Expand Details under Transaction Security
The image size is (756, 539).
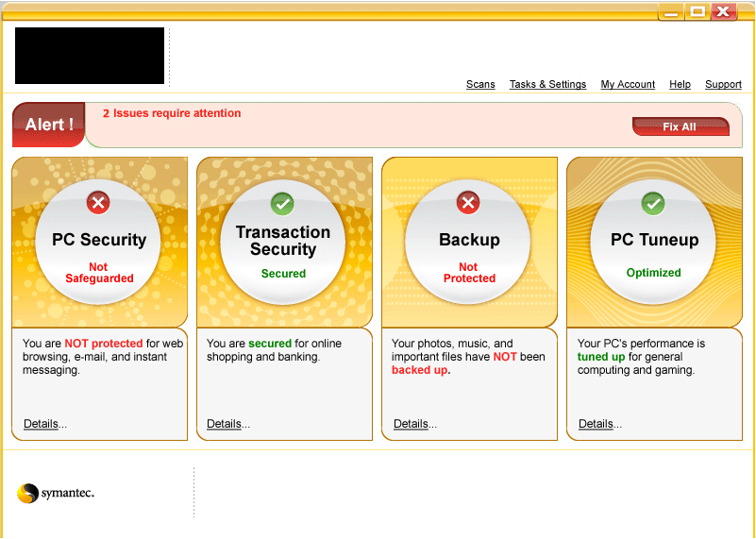coord(228,424)
